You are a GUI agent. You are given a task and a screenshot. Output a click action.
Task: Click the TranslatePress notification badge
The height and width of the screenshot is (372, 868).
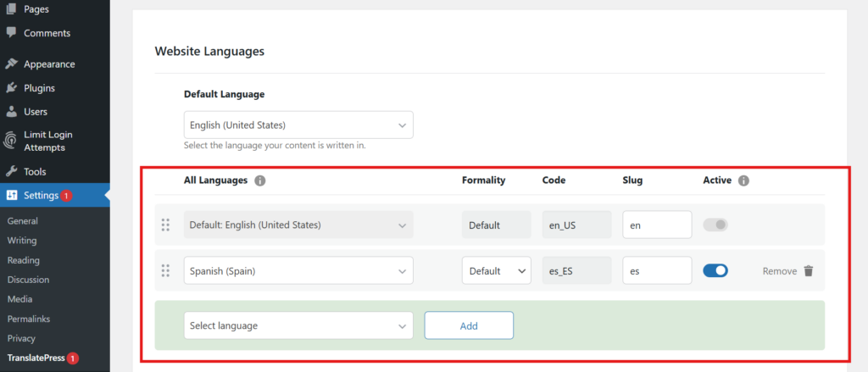click(x=73, y=358)
